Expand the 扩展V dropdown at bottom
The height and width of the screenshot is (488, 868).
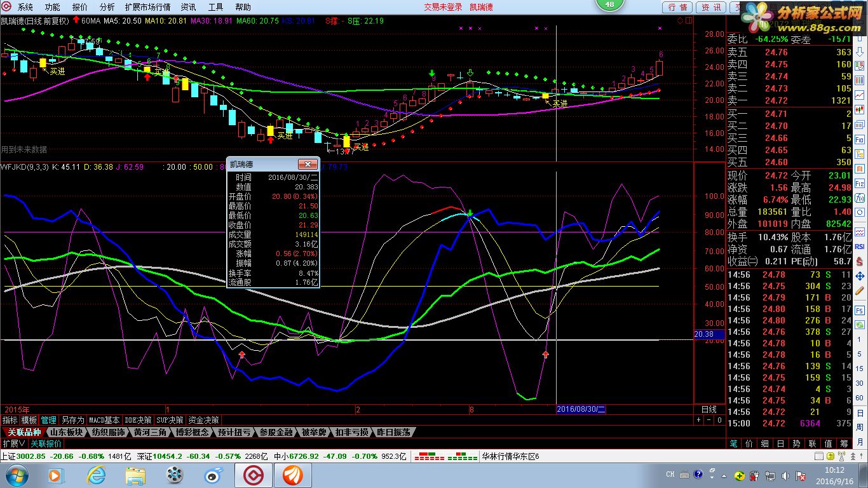pos(14,444)
